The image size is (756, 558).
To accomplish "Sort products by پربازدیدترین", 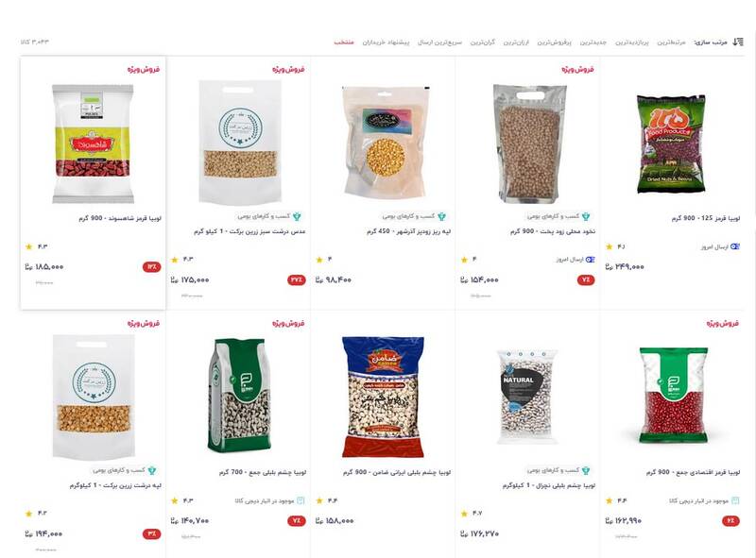I will point(632,42).
